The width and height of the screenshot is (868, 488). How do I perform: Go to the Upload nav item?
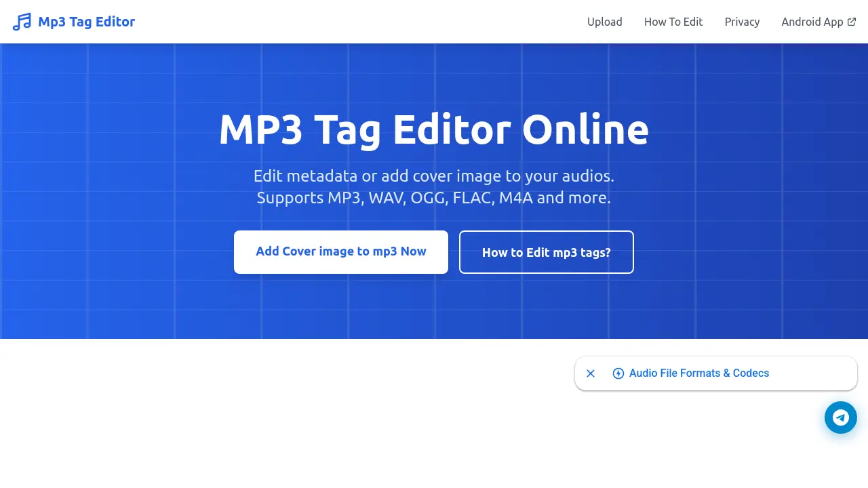605,22
